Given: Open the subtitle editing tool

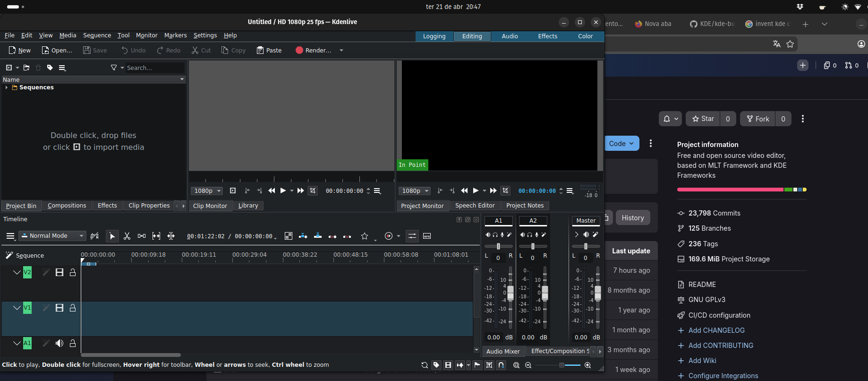Looking at the screenshot, I should coord(427,236).
